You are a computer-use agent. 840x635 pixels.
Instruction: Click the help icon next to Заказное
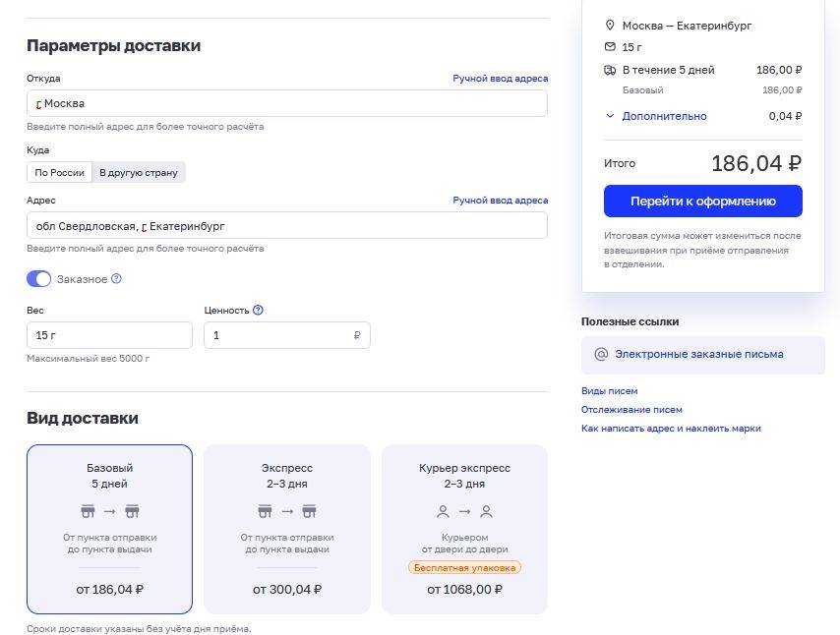click(116, 279)
